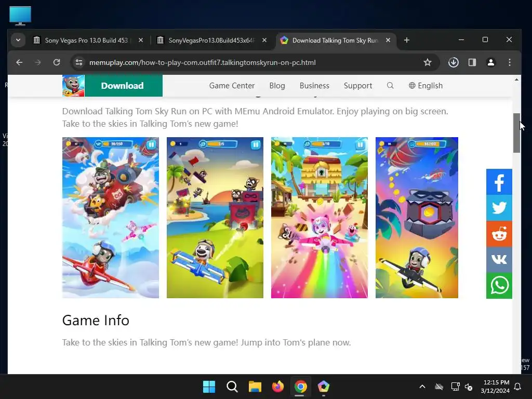532x399 pixels.
Task: Reload the current page
Action: click(x=57, y=62)
